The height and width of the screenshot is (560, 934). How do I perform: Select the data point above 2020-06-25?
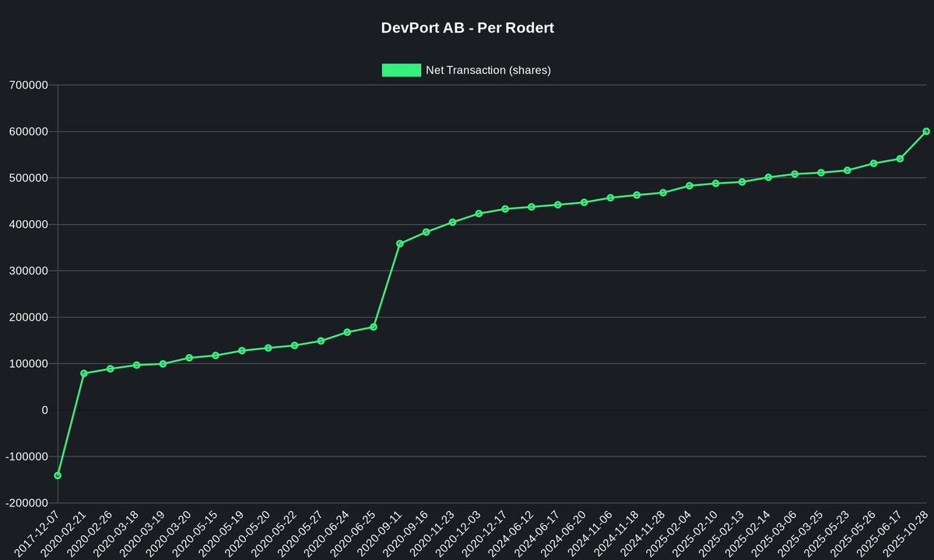tap(374, 325)
